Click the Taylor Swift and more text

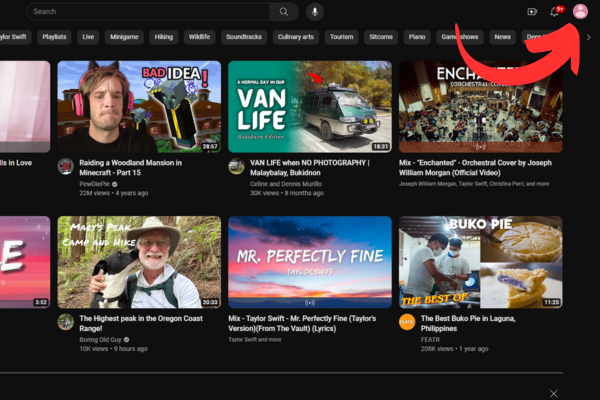[x=254, y=340]
